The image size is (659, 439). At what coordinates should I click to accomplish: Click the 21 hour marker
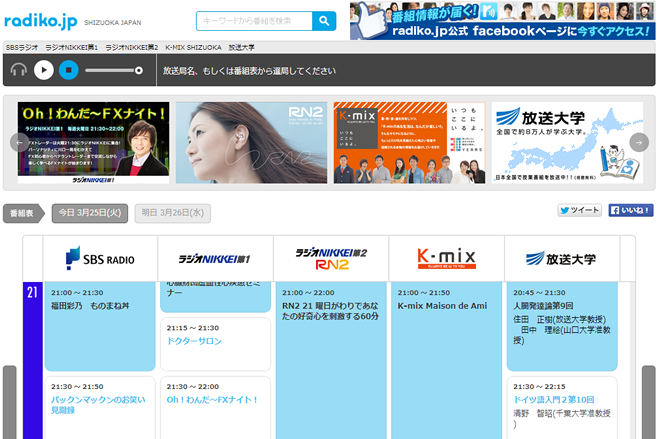click(x=33, y=292)
